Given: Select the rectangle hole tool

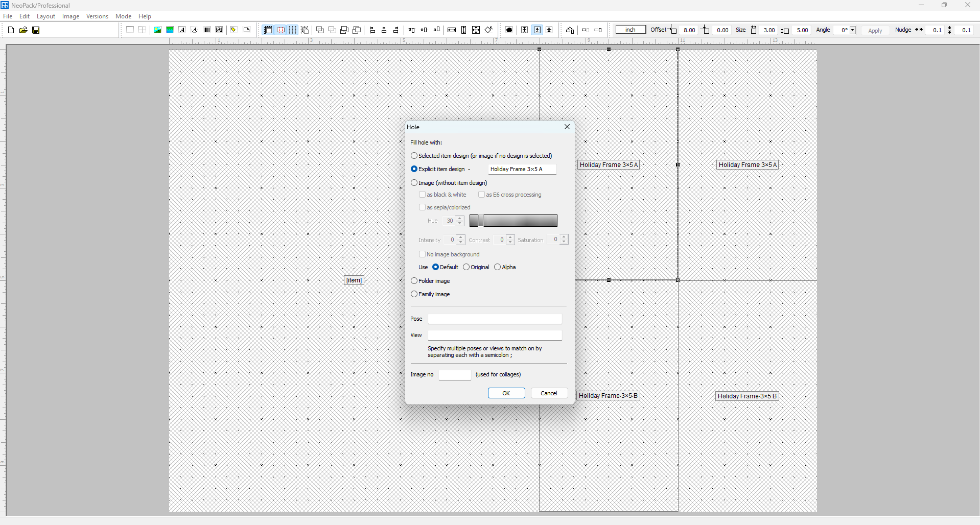Looking at the screenshot, I should (x=130, y=30).
